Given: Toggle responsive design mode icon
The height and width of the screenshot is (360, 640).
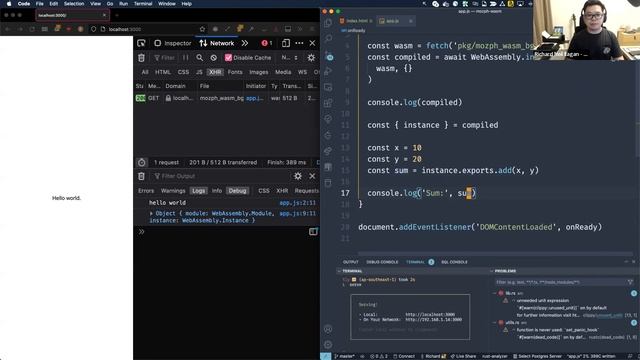Looking at the screenshot, I should coord(286,43).
